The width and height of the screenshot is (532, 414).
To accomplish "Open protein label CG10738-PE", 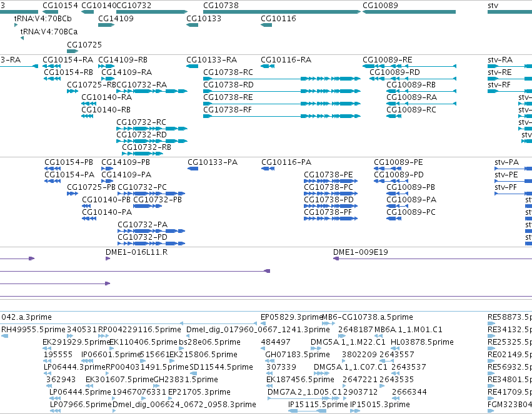I will click(328, 175).
